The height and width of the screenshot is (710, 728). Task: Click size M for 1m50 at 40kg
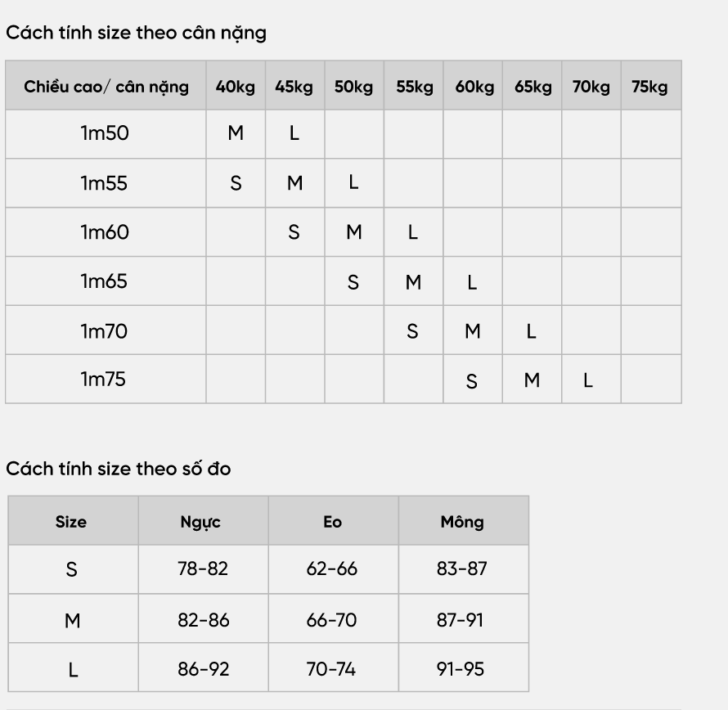236,133
